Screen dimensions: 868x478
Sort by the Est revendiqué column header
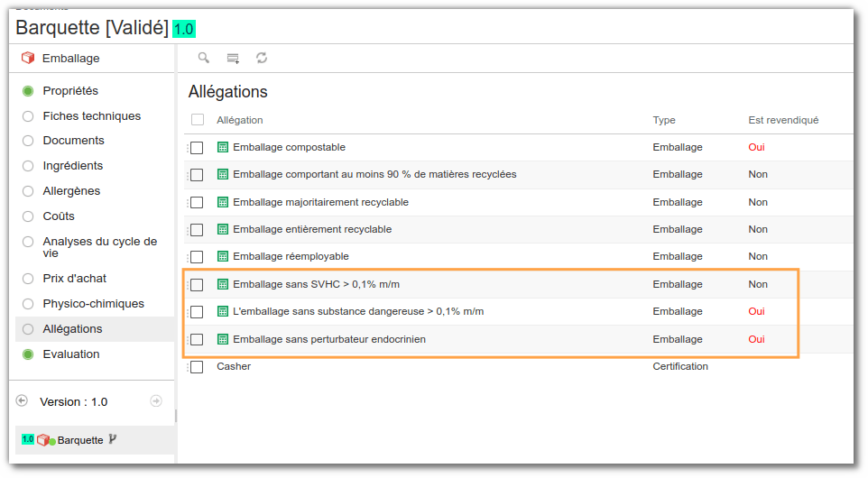(783, 120)
